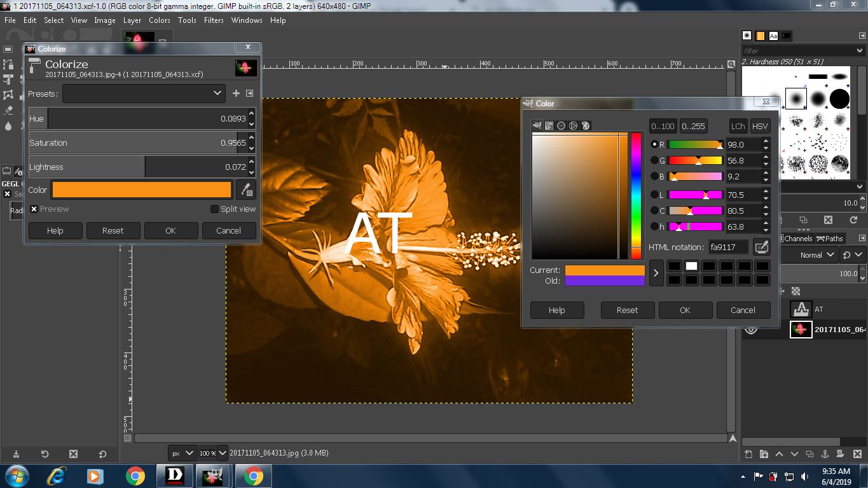Open the px unit dropdown in the status bar
Image resolution: width=868 pixels, height=488 pixels.
[x=182, y=453]
